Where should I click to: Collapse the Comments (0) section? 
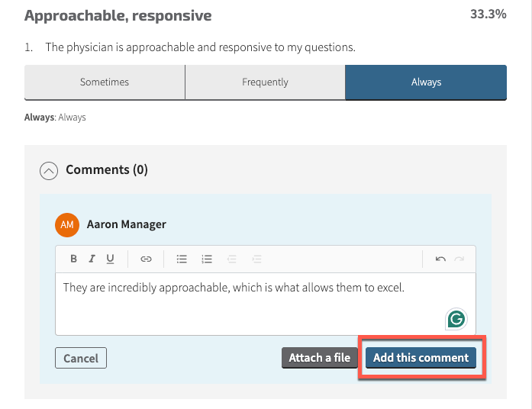pyautogui.click(x=49, y=171)
